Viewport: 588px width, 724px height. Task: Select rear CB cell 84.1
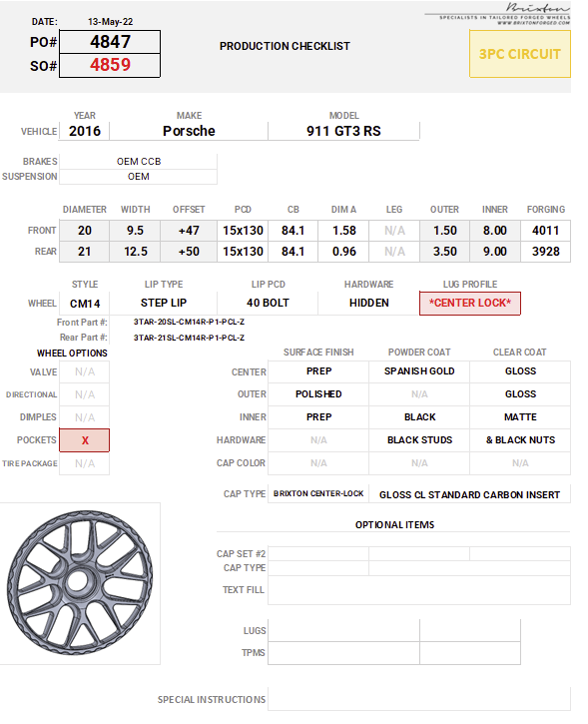click(x=294, y=252)
